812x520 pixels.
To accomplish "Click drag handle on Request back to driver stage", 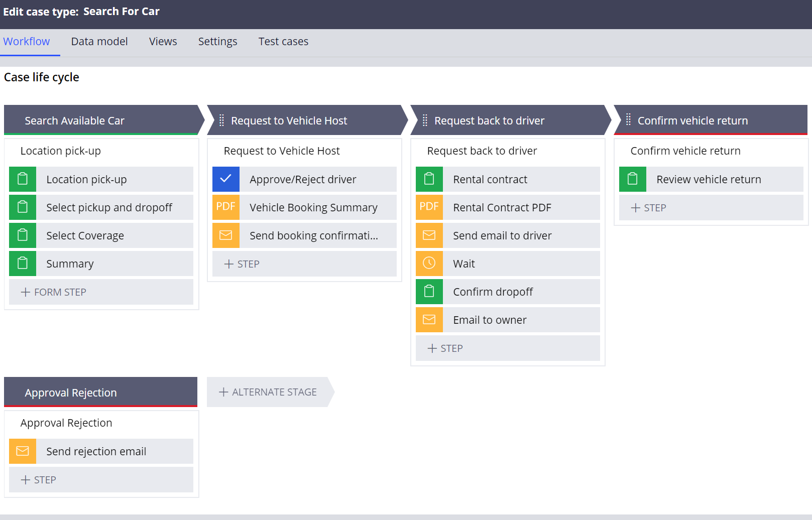I will pyautogui.click(x=425, y=120).
